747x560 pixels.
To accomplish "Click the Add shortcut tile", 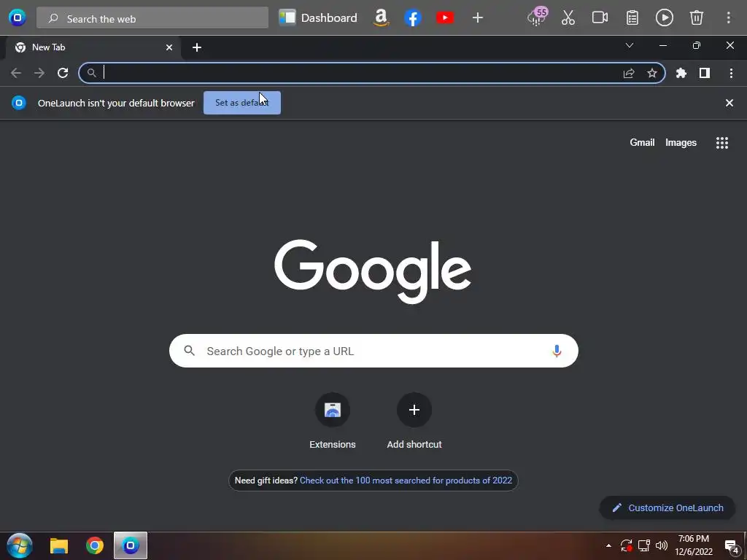I will coord(414,421).
